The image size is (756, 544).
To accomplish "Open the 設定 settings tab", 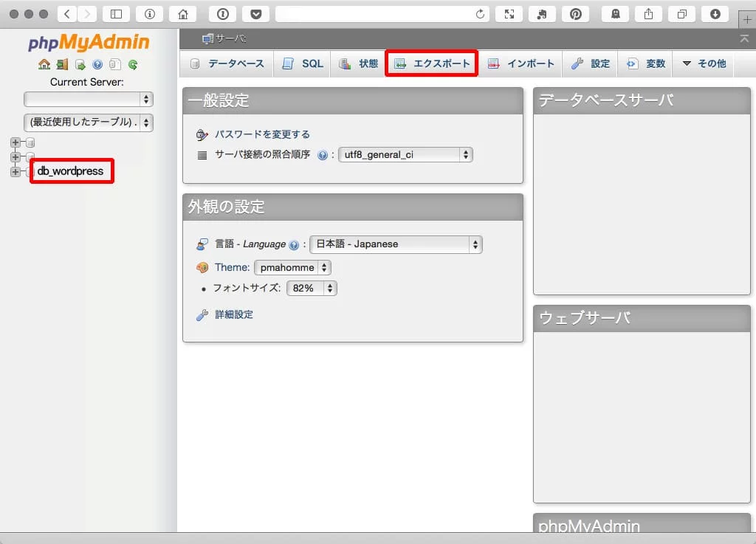I will pos(590,63).
